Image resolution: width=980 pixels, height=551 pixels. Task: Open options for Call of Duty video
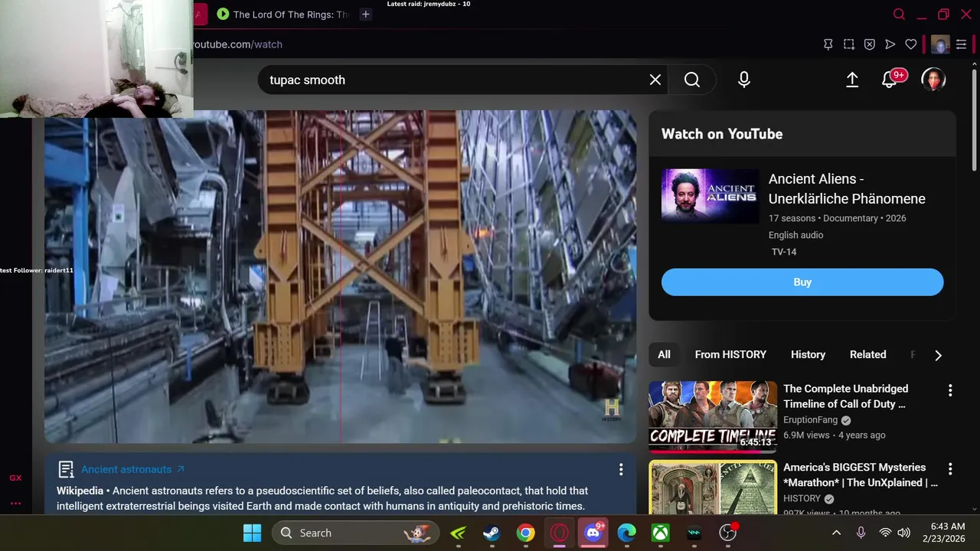coord(950,390)
